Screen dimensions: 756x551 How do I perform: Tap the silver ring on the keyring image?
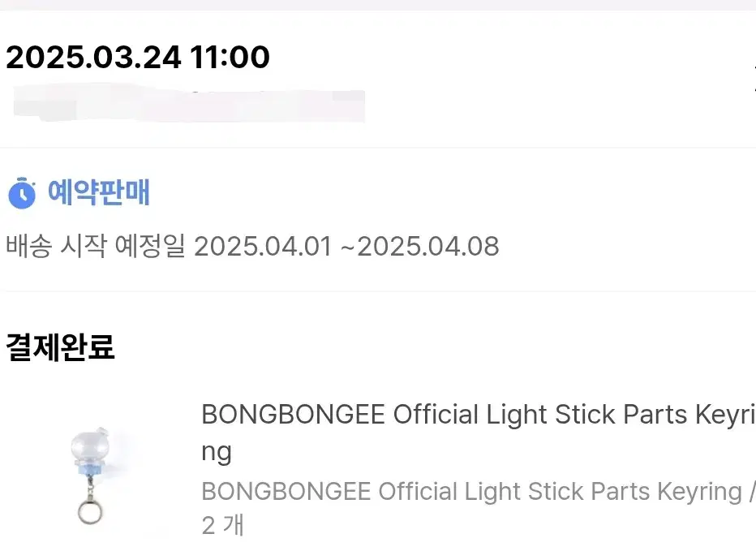click(x=90, y=512)
